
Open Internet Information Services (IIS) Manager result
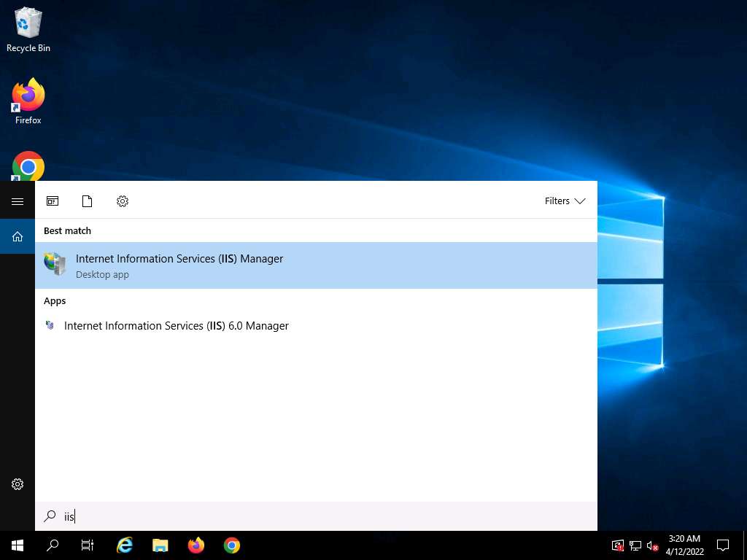[x=179, y=265]
